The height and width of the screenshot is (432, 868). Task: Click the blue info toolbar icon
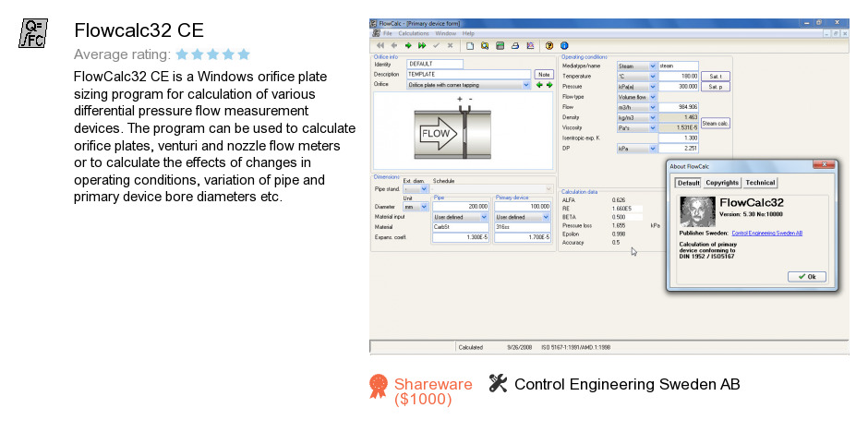pyautogui.click(x=564, y=46)
